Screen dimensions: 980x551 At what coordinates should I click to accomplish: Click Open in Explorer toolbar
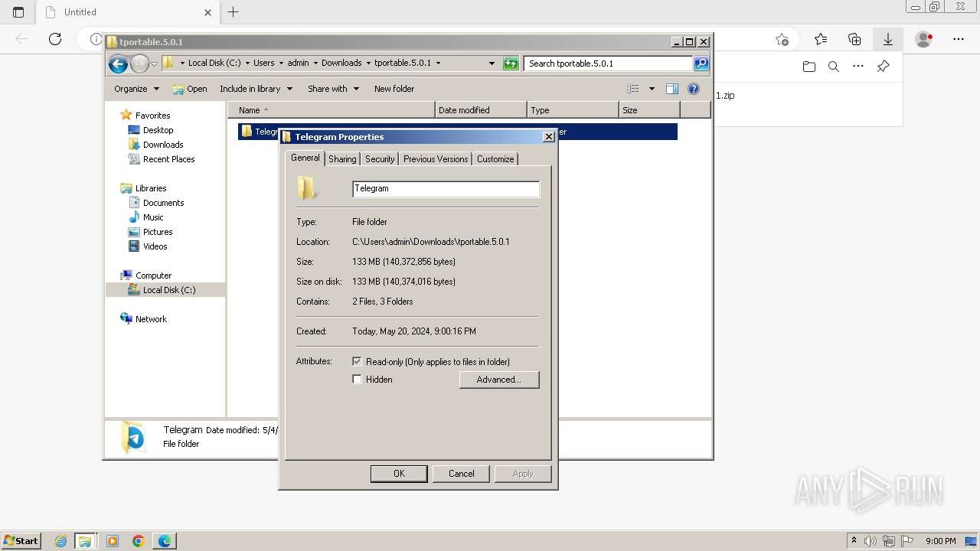pos(190,89)
